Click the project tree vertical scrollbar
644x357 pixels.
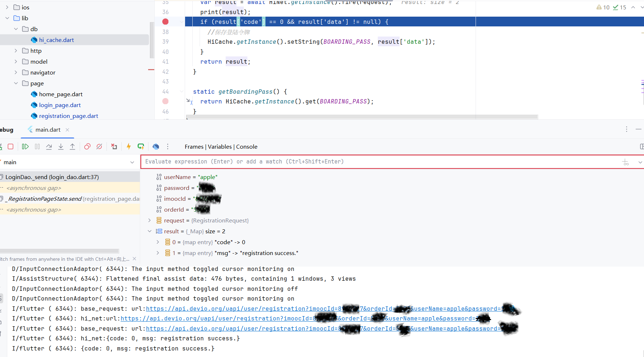tap(152, 40)
